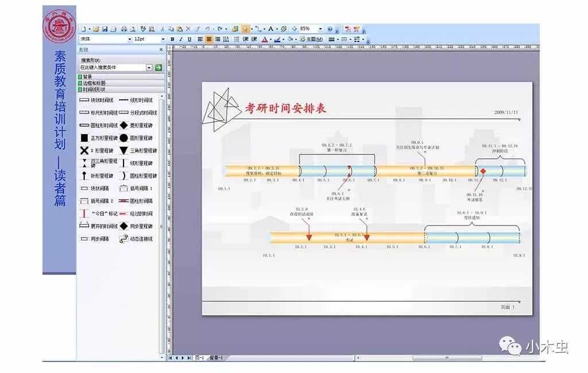588x373 pixels.
Task: Select the "今日"标记 today marker shape
Action: coord(98,213)
